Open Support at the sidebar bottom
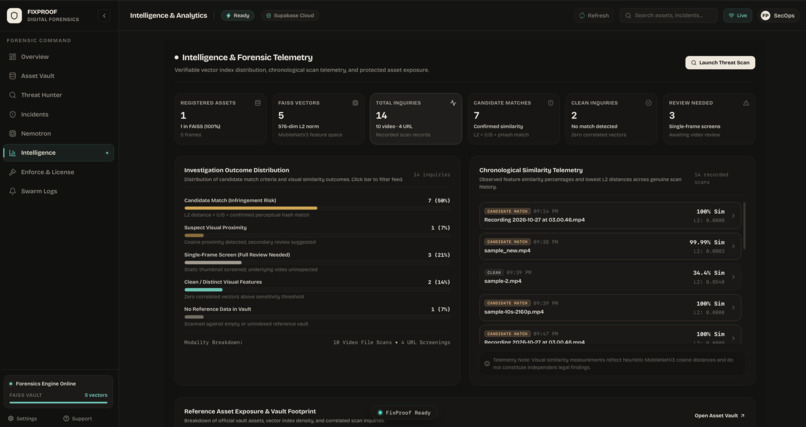806x427 pixels. coord(78,418)
